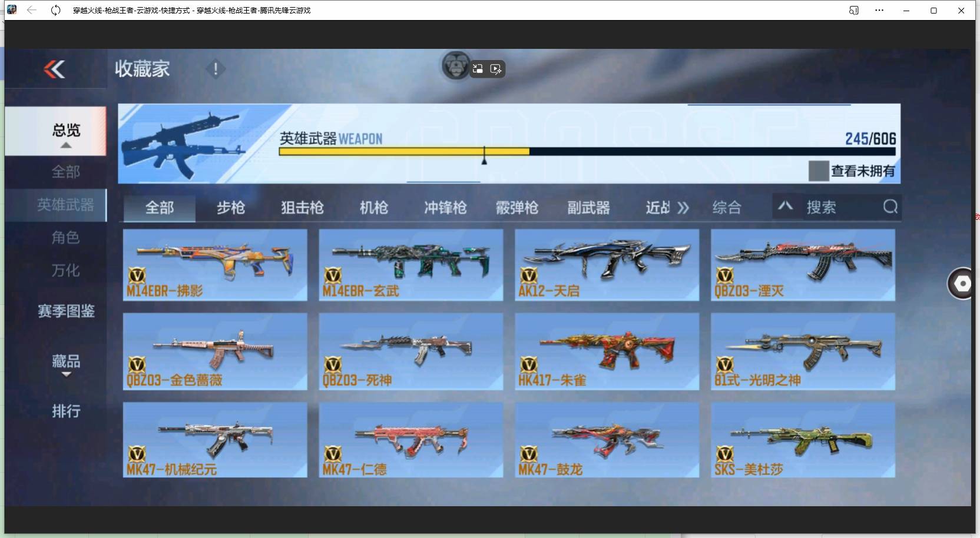Switch to the 副武器 tab

click(588, 208)
